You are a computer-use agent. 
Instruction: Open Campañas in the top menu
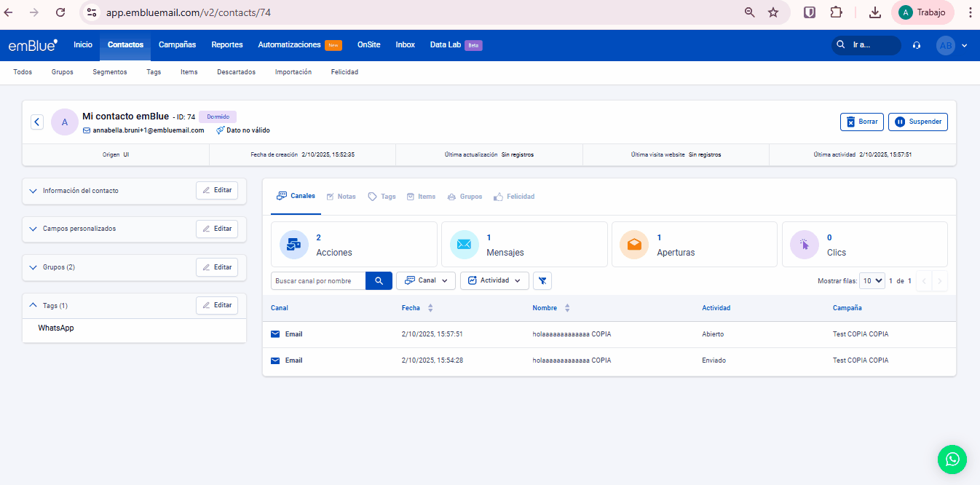[177, 44]
